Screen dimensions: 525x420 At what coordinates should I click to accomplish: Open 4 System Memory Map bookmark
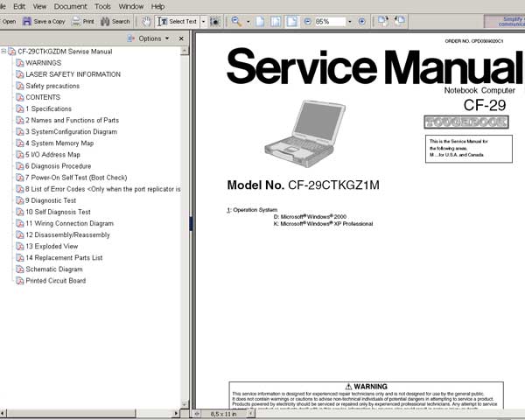[x=59, y=143]
